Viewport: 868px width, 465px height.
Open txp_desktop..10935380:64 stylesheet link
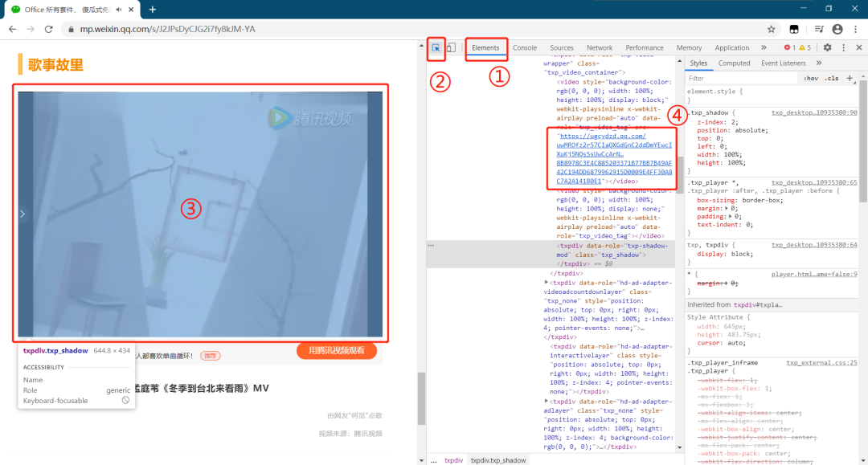[814, 244]
